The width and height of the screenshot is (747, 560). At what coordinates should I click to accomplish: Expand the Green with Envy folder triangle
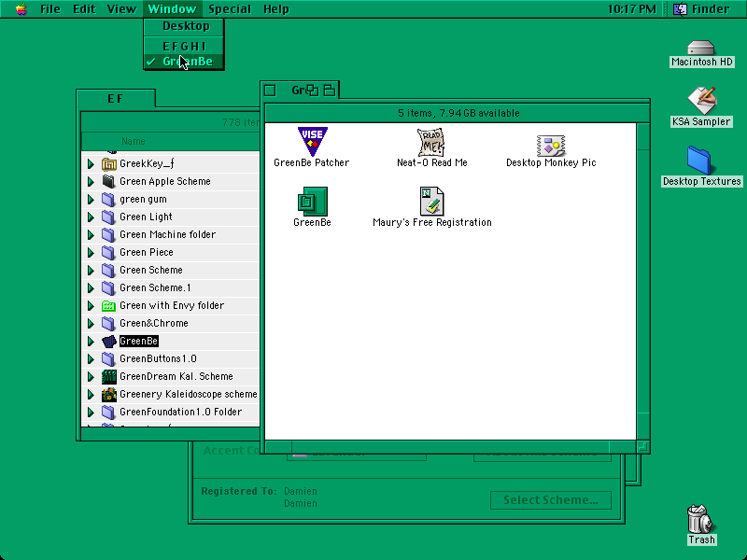91,306
